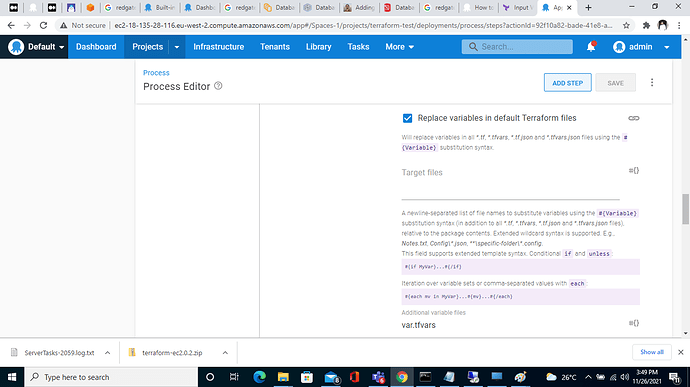This screenshot has width=690, height=387.
Task: Click the page vertical scrollbar thumb
Action: coord(685,209)
